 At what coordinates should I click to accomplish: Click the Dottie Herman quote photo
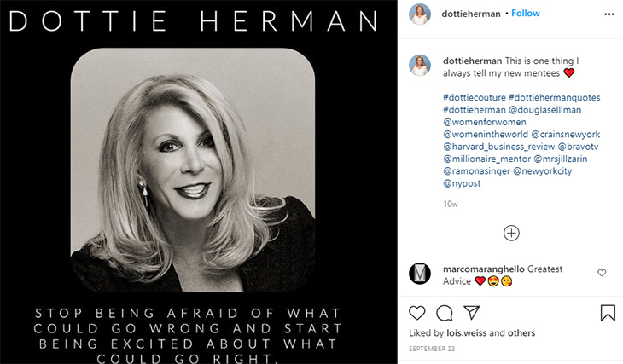(x=193, y=170)
